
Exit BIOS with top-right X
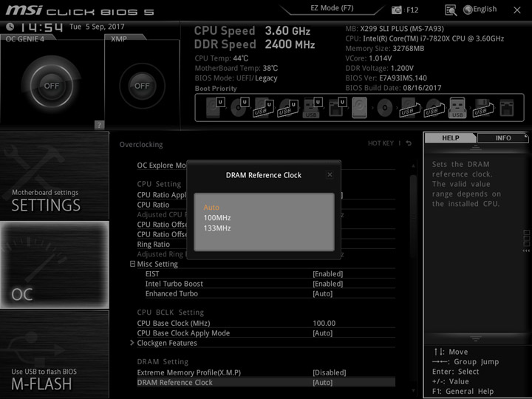coord(517,10)
